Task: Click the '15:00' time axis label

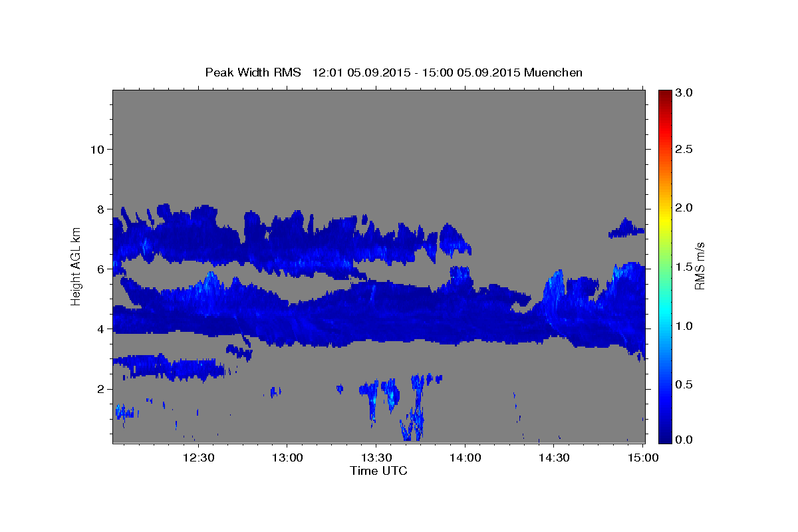Action: click(642, 458)
